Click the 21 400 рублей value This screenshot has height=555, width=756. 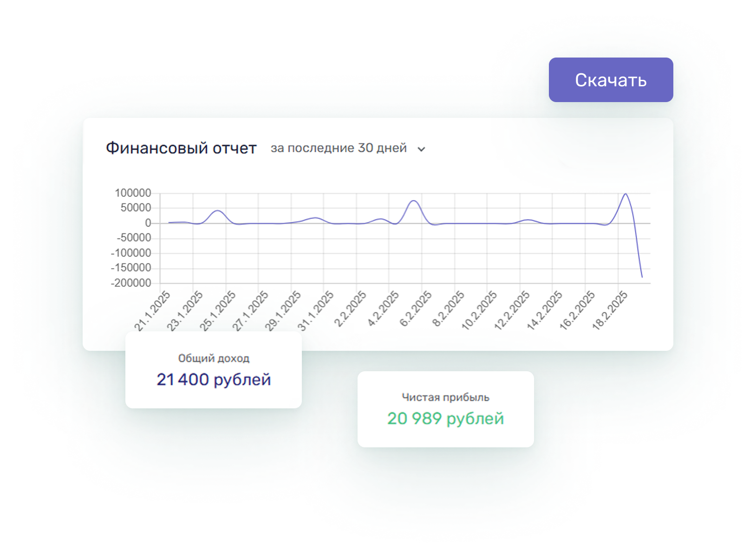(213, 380)
